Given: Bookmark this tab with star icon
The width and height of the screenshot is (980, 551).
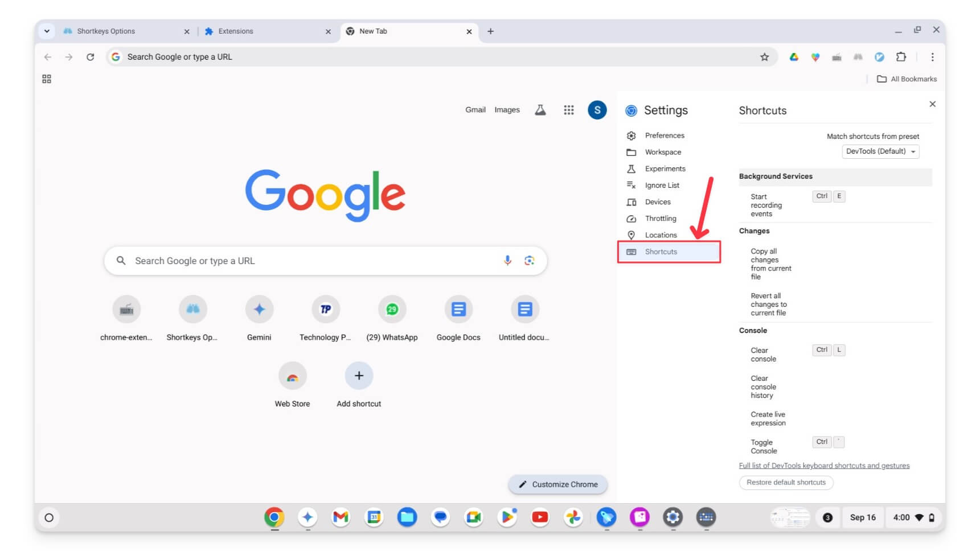Looking at the screenshot, I should click(x=764, y=57).
